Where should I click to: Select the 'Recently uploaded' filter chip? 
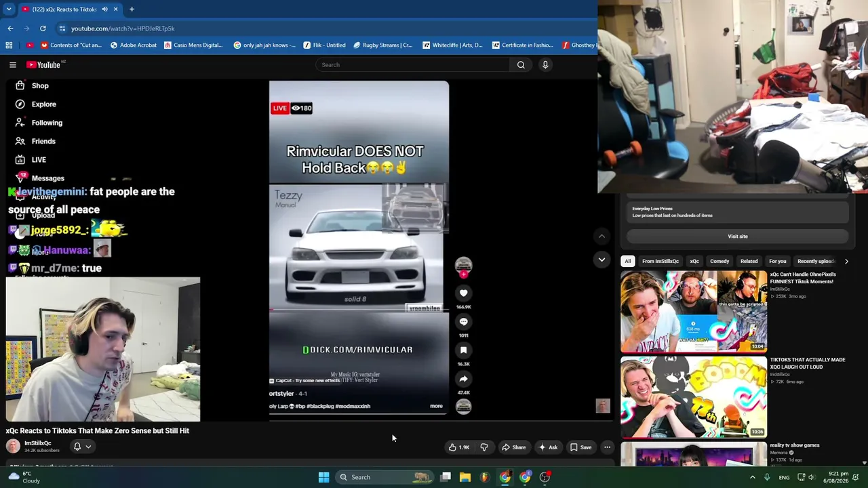(816, 261)
